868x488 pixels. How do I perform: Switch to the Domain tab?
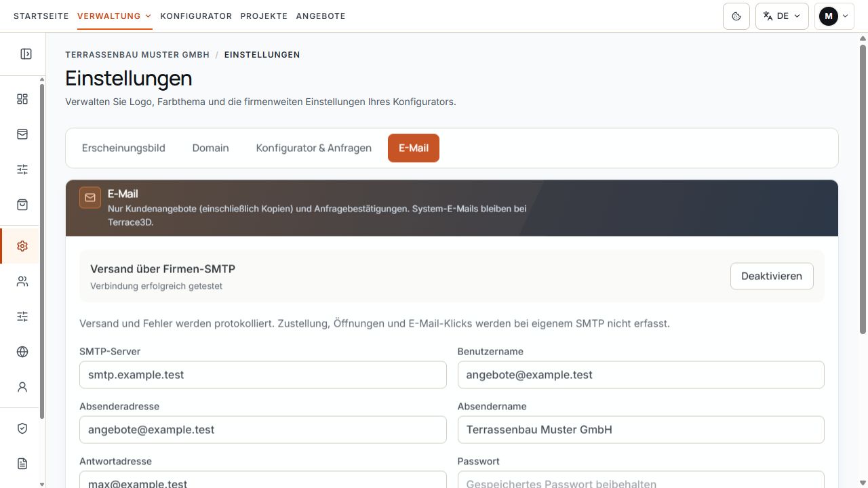[x=210, y=148]
